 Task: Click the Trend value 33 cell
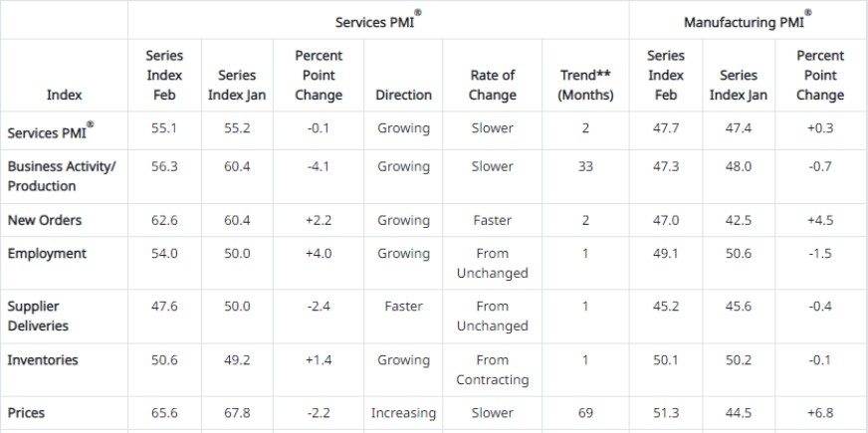tap(585, 167)
